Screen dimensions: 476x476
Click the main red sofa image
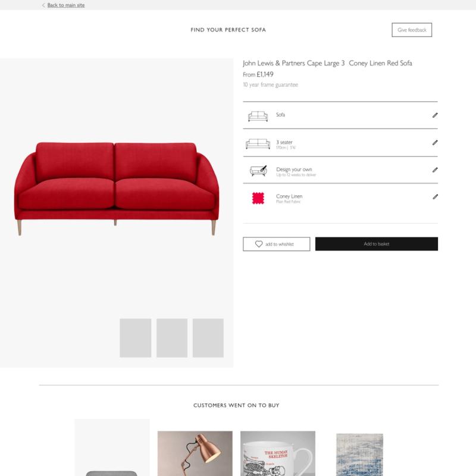(117, 188)
